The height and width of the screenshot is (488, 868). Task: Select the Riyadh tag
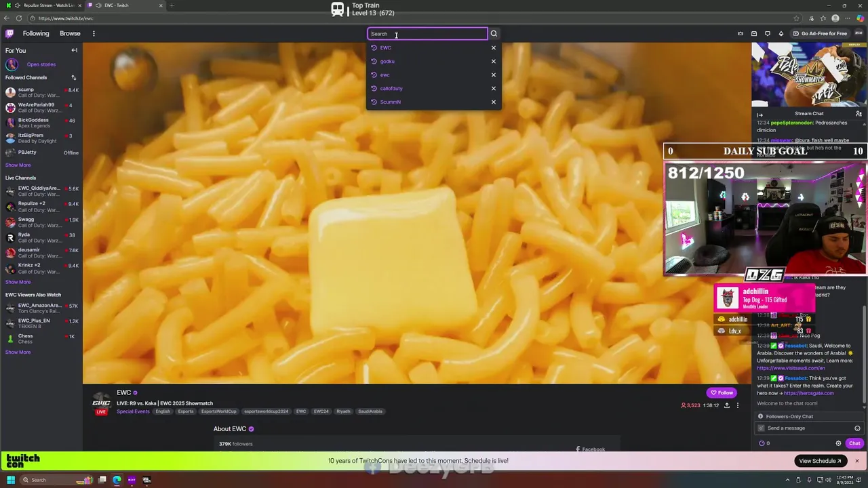[343, 411]
